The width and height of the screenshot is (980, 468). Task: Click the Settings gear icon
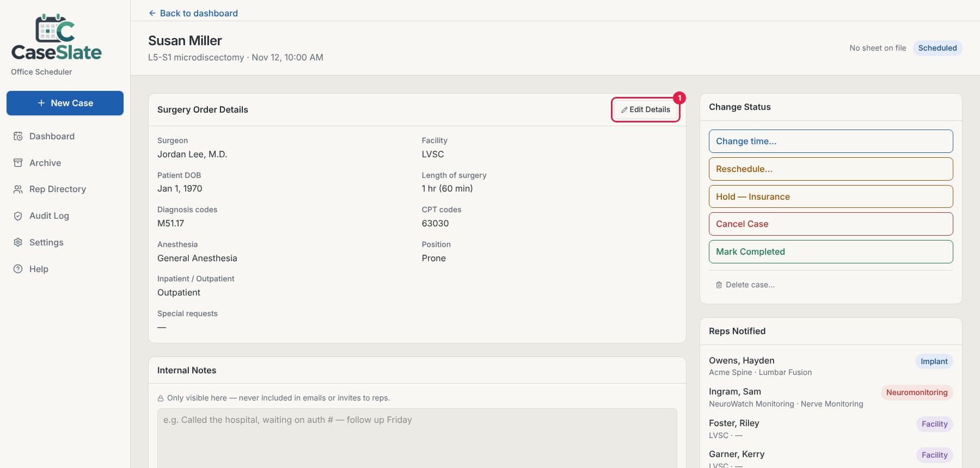pyautogui.click(x=18, y=242)
